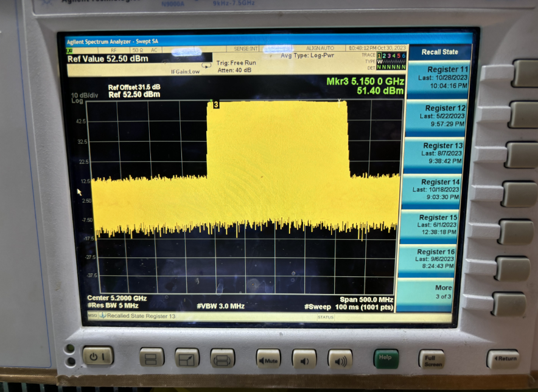
Task: Click the ALIGN AUTO indicator
Action: 320,49
